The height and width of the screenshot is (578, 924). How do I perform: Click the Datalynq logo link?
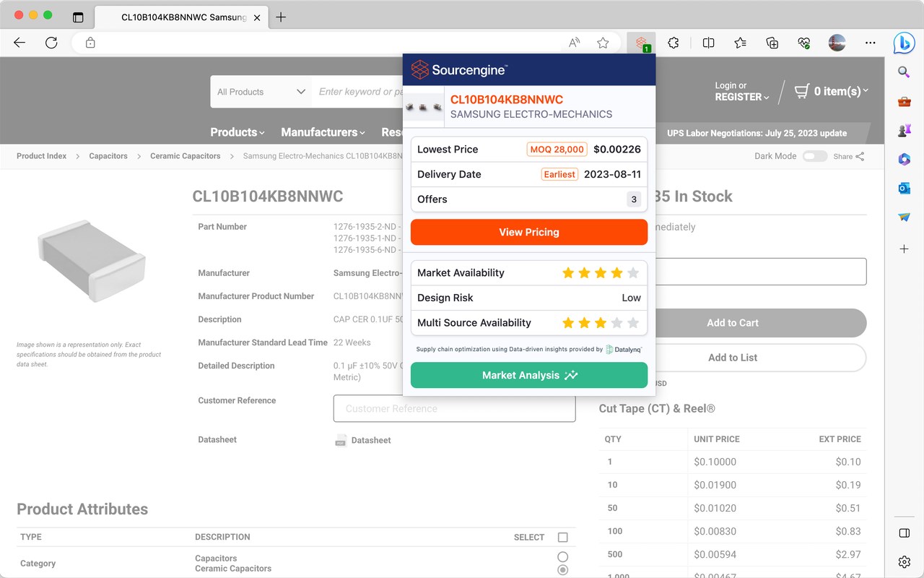[624, 349]
